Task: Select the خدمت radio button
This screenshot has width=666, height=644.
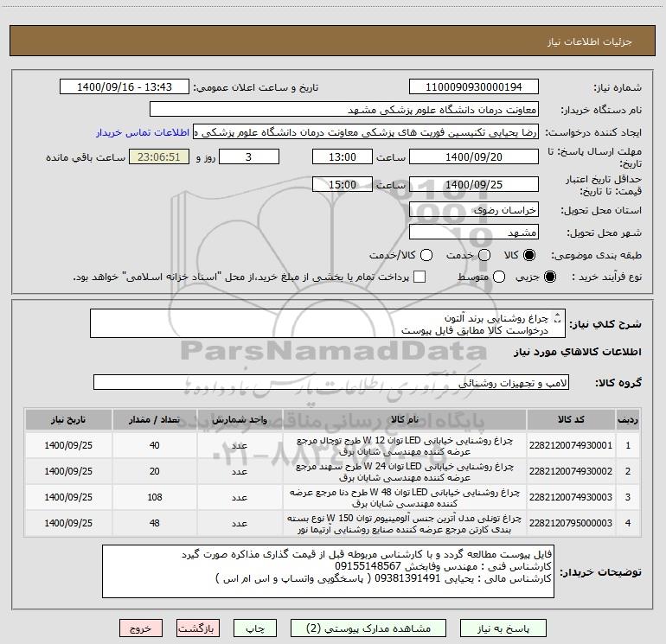Action: click(484, 255)
